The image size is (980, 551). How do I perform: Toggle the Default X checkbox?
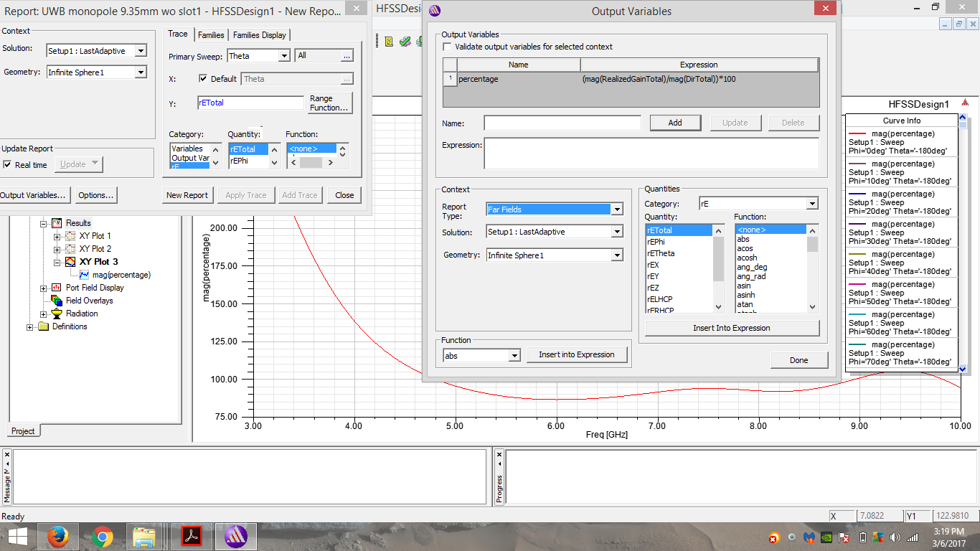point(203,79)
